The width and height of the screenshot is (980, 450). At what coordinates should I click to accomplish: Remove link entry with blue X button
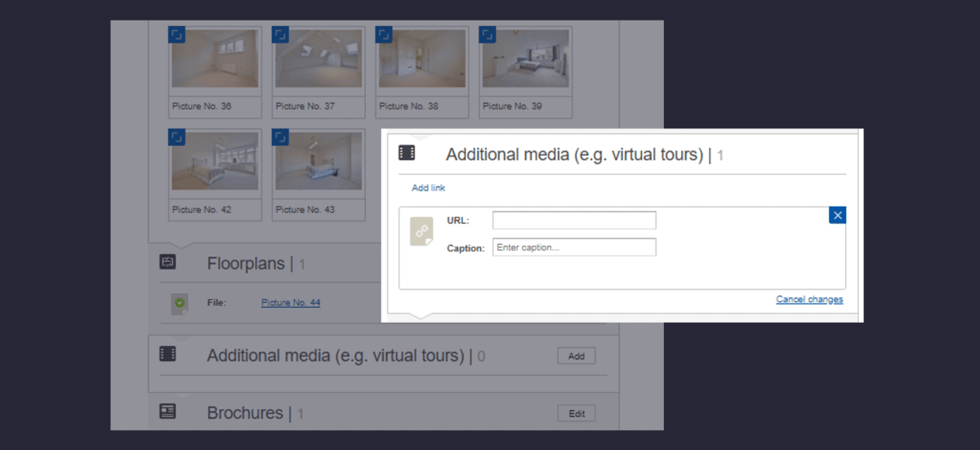tap(838, 215)
